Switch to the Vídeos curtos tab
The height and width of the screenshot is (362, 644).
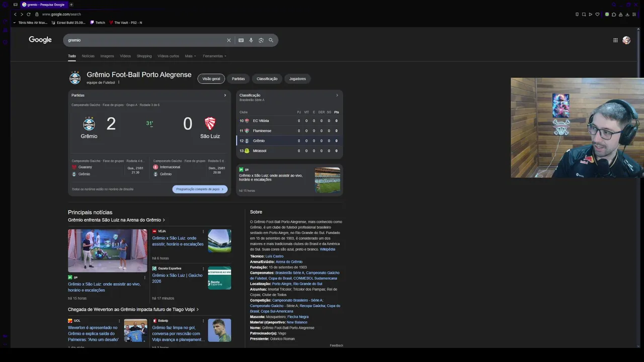tap(168, 56)
